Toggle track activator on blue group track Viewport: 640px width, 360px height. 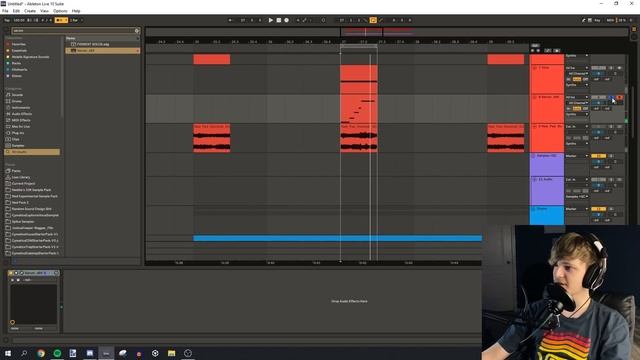click(598, 209)
